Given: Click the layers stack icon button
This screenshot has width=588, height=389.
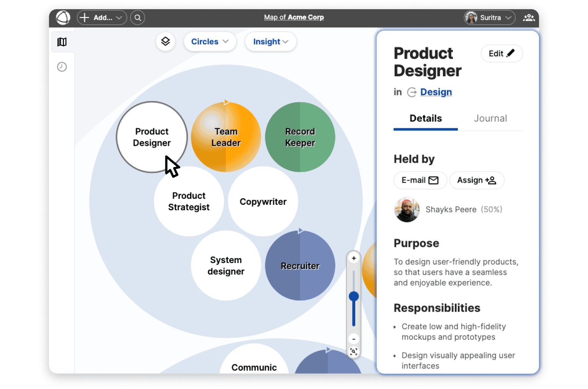Looking at the screenshot, I should (x=165, y=41).
